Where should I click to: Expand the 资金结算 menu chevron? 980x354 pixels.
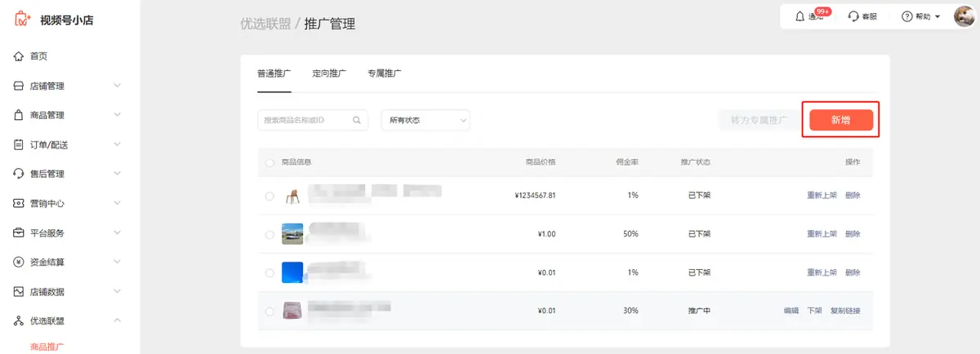pyautogui.click(x=118, y=262)
